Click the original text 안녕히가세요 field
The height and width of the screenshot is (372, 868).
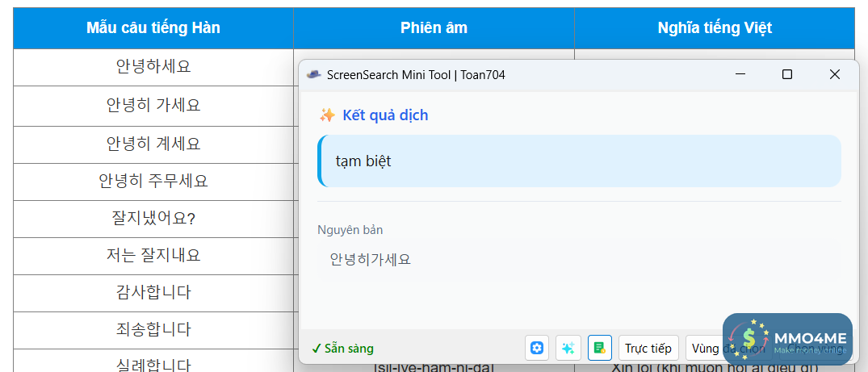pyautogui.click(x=371, y=260)
